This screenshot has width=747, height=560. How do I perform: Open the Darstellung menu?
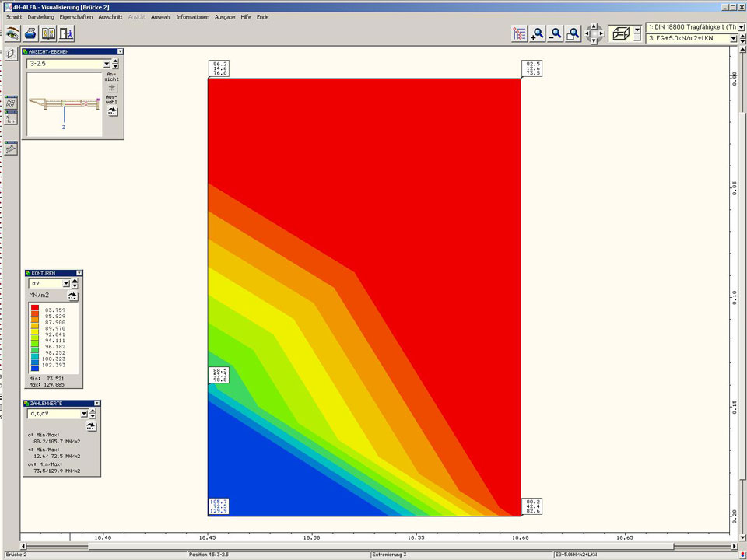(x=40, y=16)
